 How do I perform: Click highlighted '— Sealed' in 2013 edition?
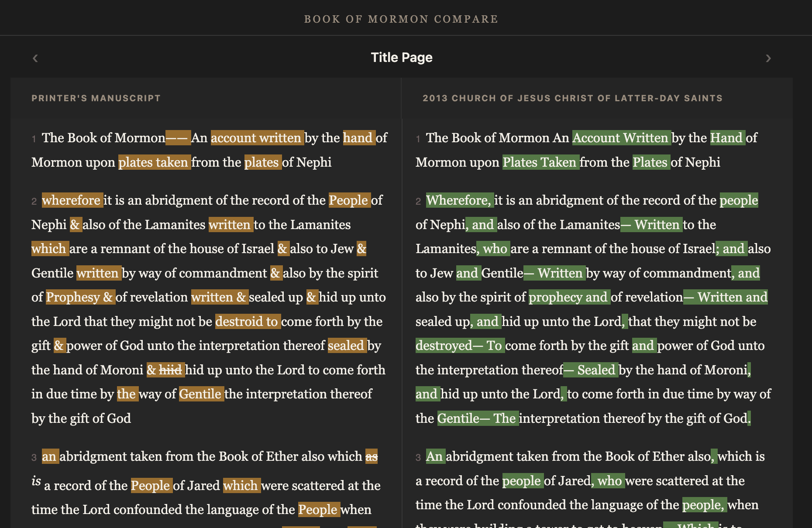pyautogui.click(x=591, y=370)
